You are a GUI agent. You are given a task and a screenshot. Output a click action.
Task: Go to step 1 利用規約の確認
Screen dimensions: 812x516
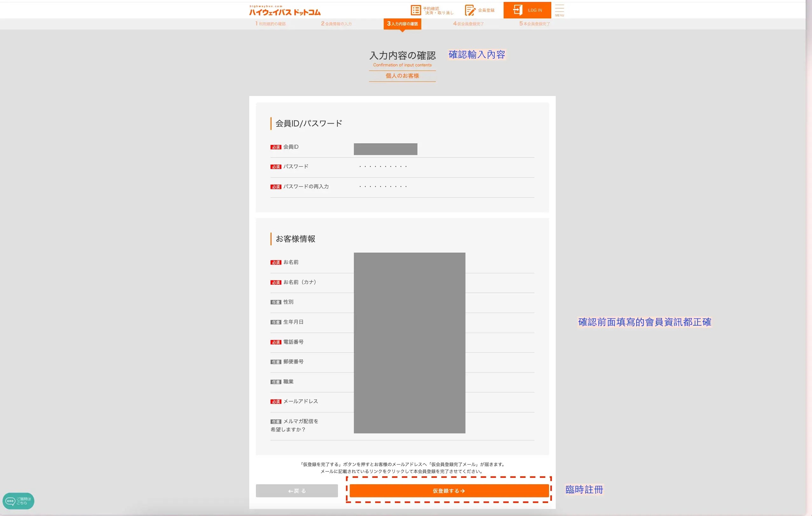(271, 24)
